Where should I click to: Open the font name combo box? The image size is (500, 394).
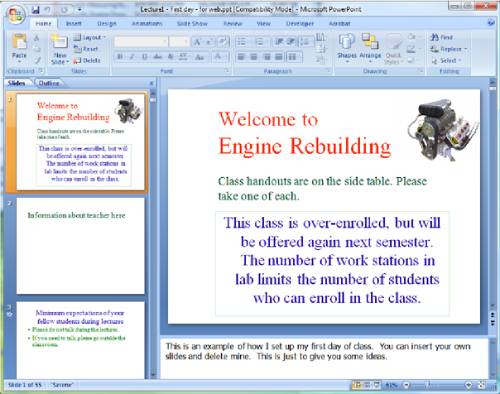coord(141,42)
